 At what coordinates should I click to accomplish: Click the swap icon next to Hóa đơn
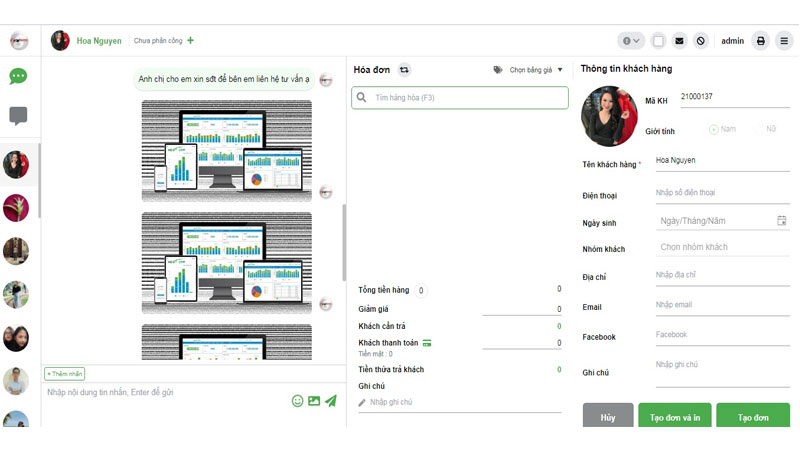(x=404, y=70)
